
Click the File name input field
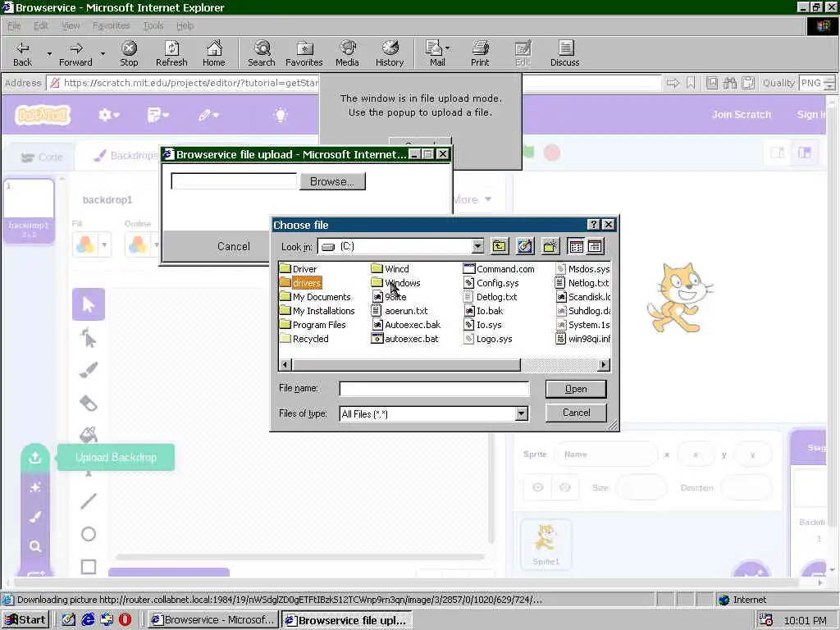[434, 389]
